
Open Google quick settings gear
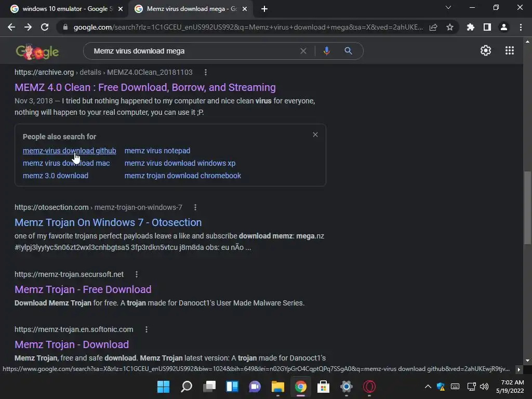coord(486,50)
